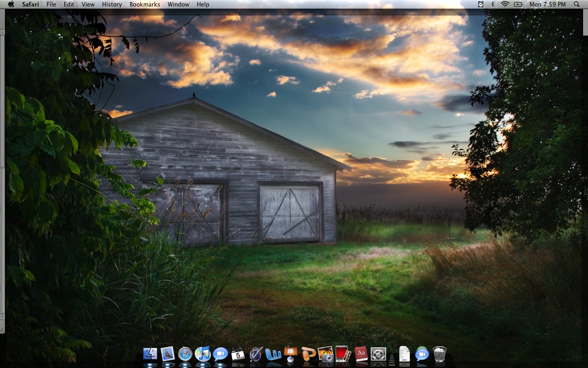This screenshot has width=588, height=368.
Task: Open the iChat icon next to iTunes
Action: tap(220, 354)
